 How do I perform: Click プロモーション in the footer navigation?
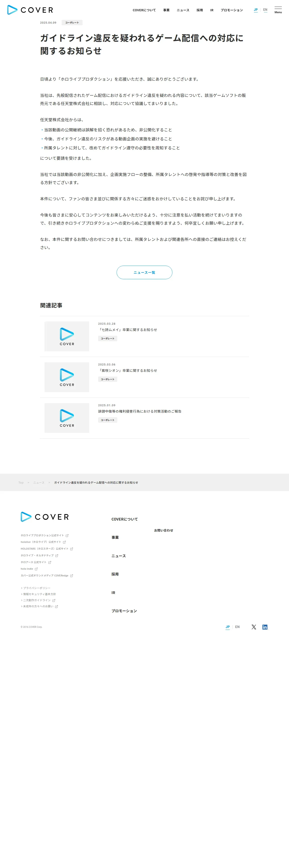(124, 611)
